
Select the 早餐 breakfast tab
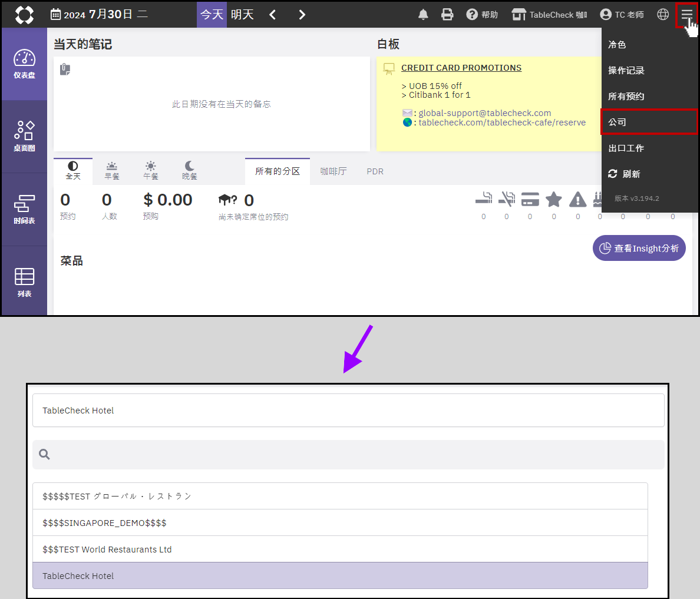[x=111, y=171]
